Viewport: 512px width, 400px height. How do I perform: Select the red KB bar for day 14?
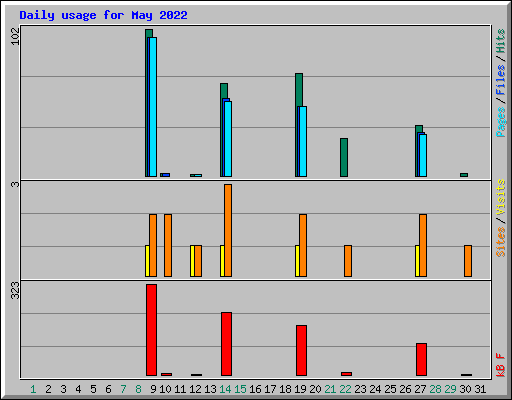tap(226, 344)
